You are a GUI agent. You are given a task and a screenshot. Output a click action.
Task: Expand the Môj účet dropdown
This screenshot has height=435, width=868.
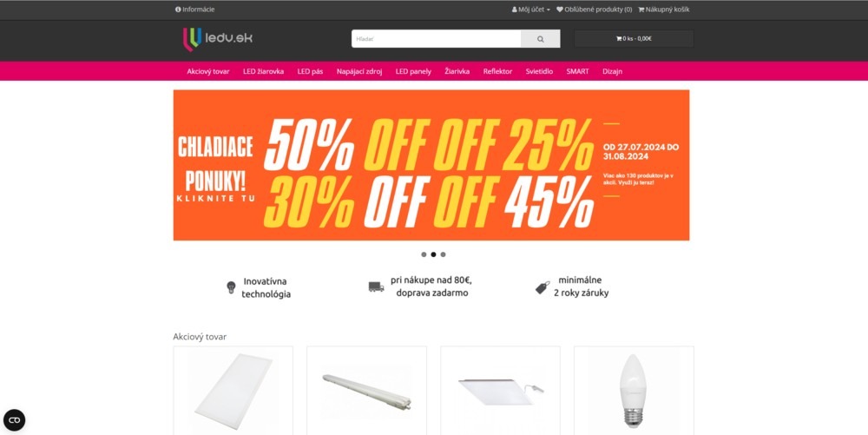(x=531, y=10)
